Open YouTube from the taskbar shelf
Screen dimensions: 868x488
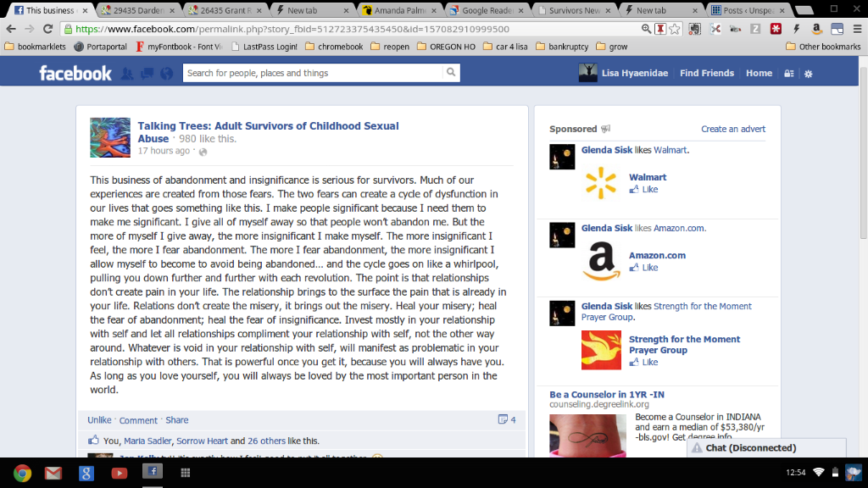click(x=119, y=473)
